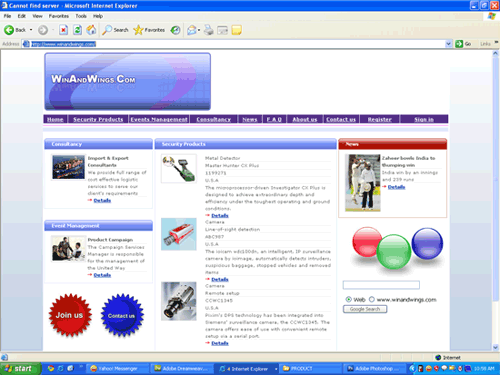500x375 pixels.
Task: Click the cricket news photo
Action: point(363,183)
